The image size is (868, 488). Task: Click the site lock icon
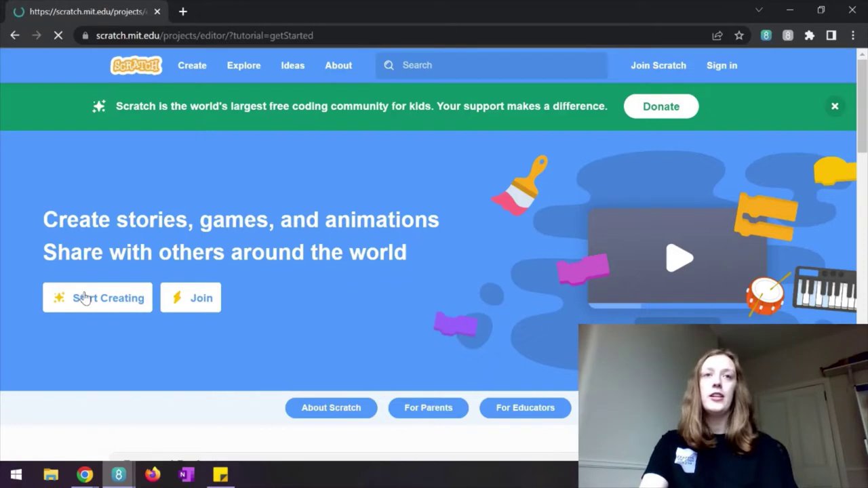coord(84,35)
